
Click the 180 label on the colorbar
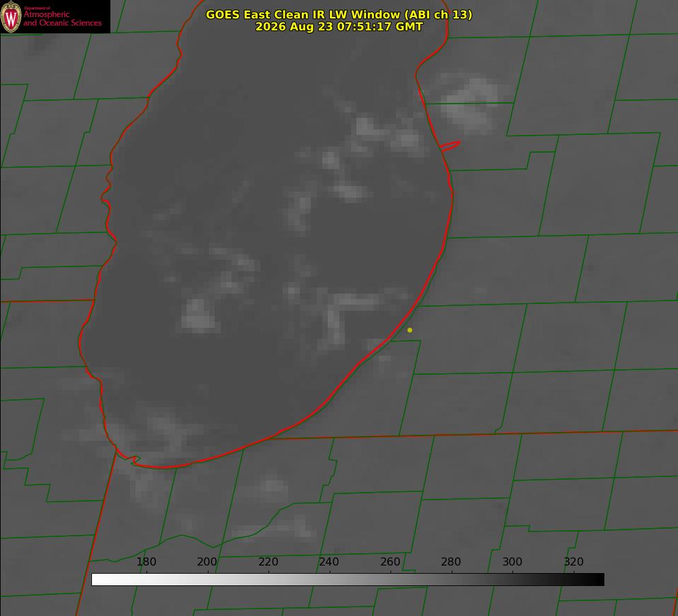(146, 561)
